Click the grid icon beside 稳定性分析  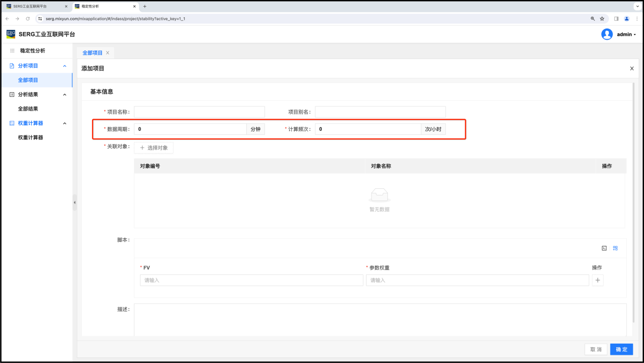[x=12, y=51]
